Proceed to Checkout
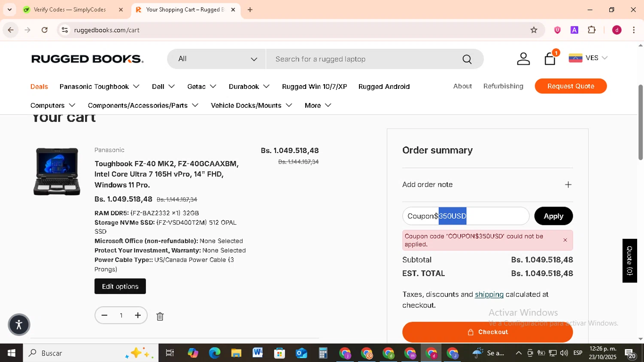 tap(487, 332)
